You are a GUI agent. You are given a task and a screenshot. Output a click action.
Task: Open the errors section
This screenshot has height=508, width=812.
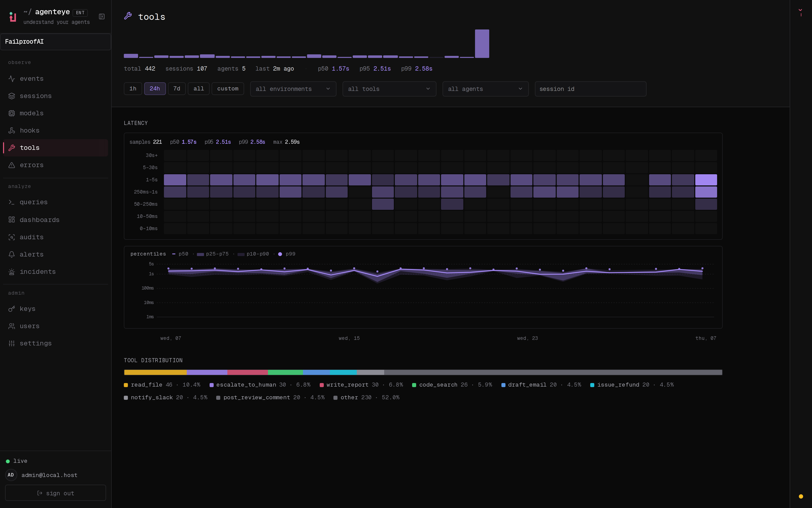(55, 165)
